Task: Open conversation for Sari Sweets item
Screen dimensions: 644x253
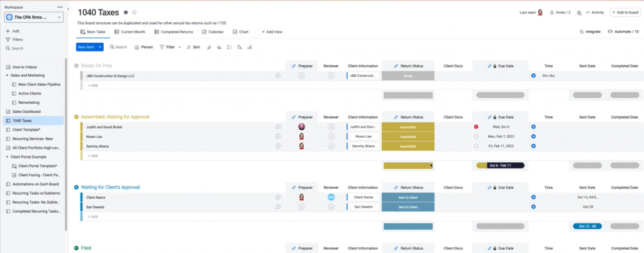Action: [278, 207]
